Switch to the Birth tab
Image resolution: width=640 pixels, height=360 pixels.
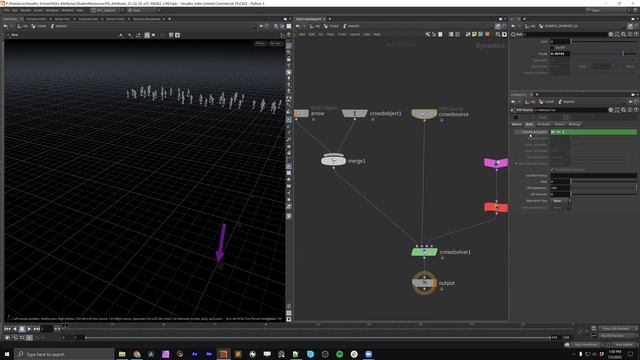tap(529, 124)
